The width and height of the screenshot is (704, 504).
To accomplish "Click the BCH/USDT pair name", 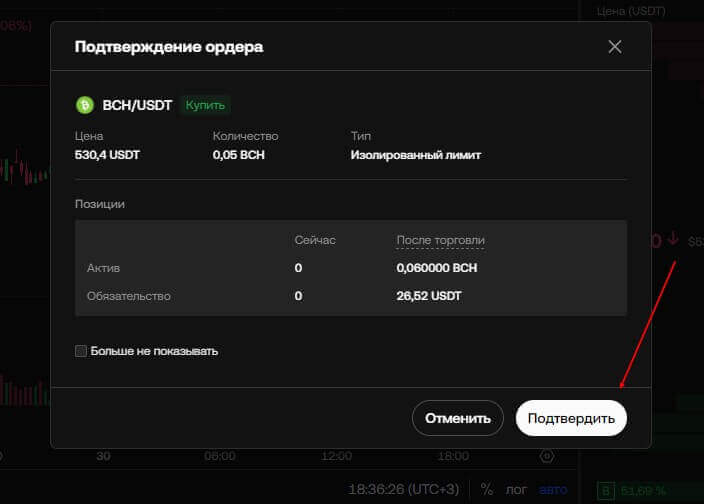I will pos(138,105).
